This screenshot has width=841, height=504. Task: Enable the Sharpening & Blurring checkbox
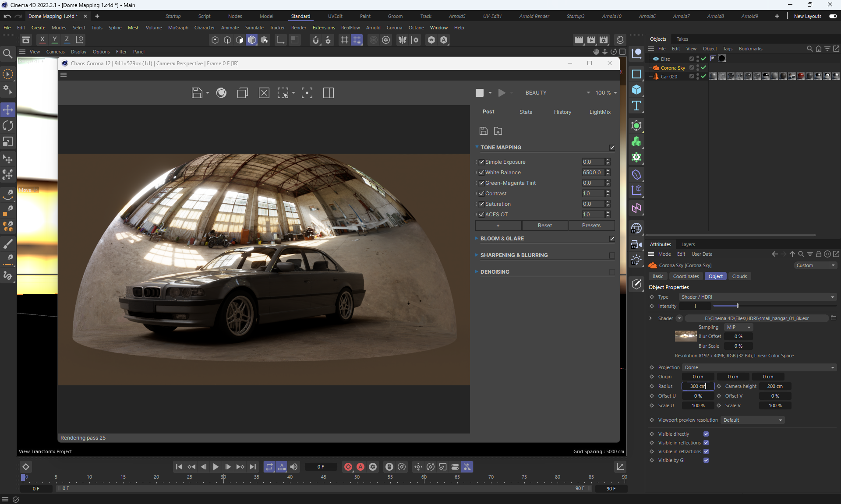point(612,255)
